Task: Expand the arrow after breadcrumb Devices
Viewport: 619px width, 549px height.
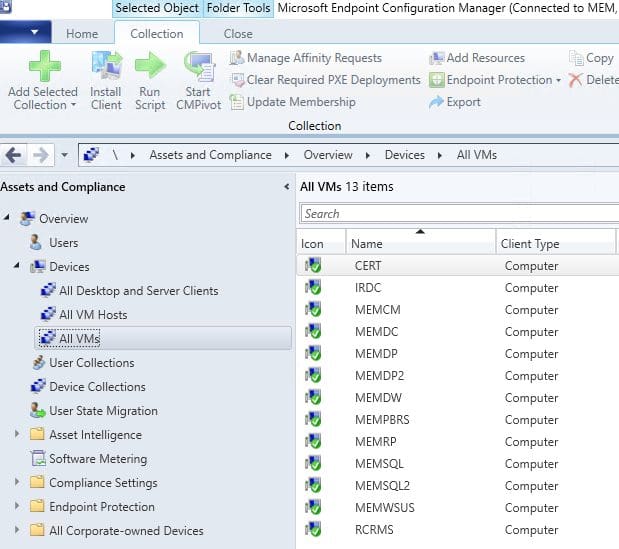Action: (440, 156)
